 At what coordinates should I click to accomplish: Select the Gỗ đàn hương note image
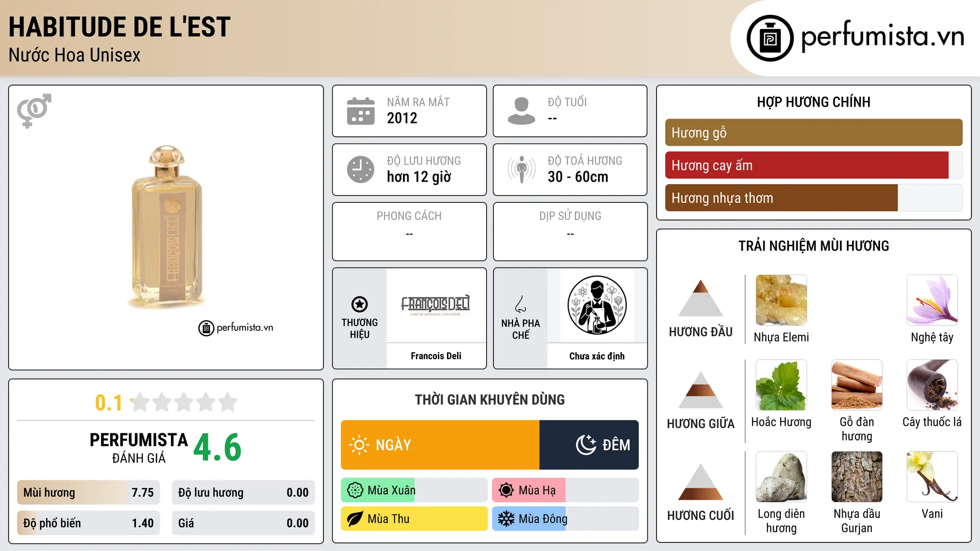[x=857, y=385]
